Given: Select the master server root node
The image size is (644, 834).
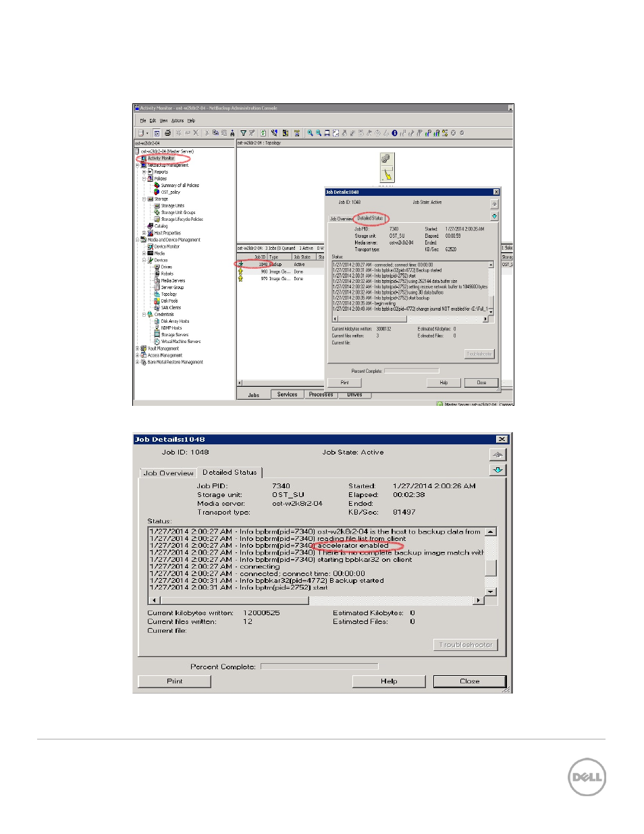Looking at the screenshot, I should (167, 151).
